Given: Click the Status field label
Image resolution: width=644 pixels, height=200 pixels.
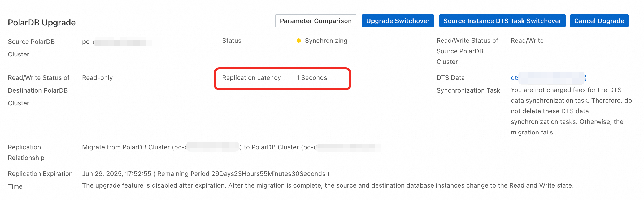Looking at the screenshot, I should click(x=232, y=41).
